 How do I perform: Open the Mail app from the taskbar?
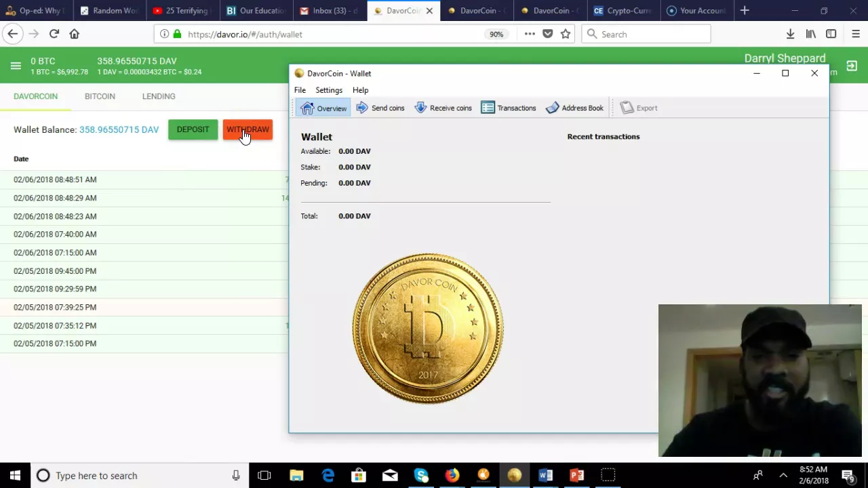point(390,475)
